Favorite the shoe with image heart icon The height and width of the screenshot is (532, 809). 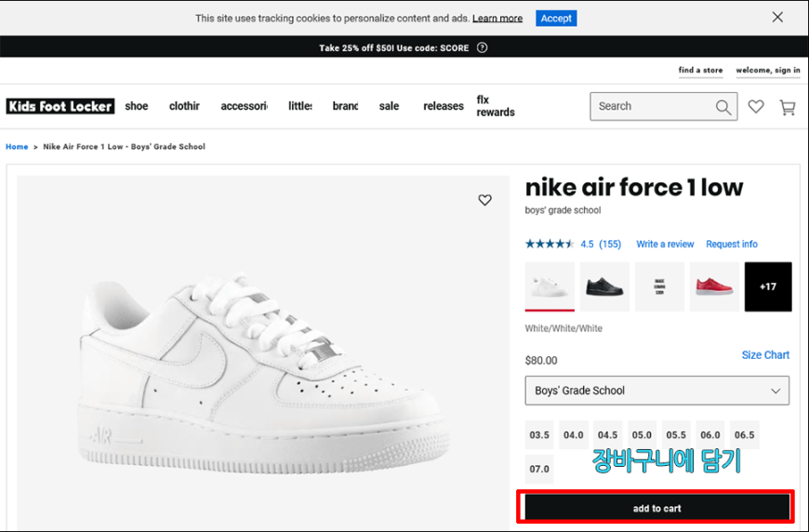pyautogui.click(x=484, y=200)
